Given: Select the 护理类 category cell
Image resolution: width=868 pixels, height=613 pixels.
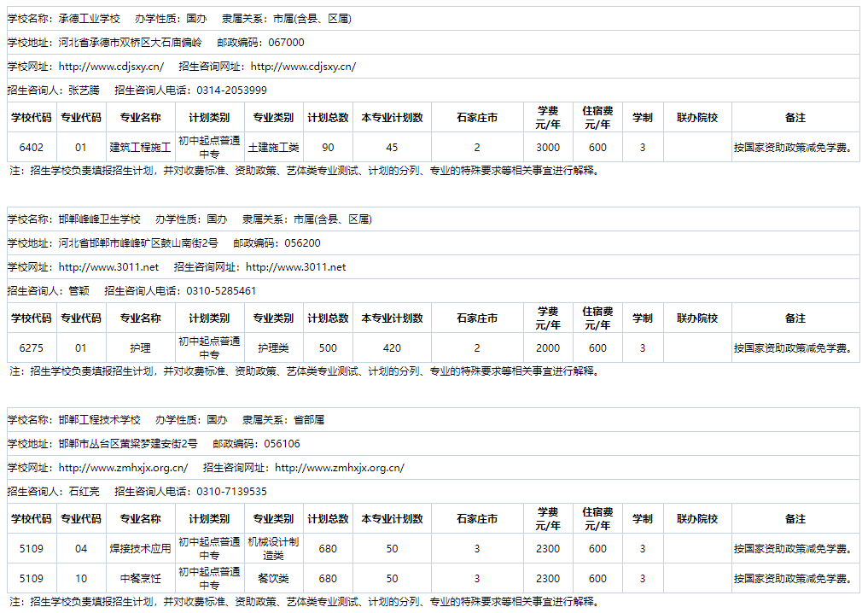Looking at the screenshot, I should [273, 347].
